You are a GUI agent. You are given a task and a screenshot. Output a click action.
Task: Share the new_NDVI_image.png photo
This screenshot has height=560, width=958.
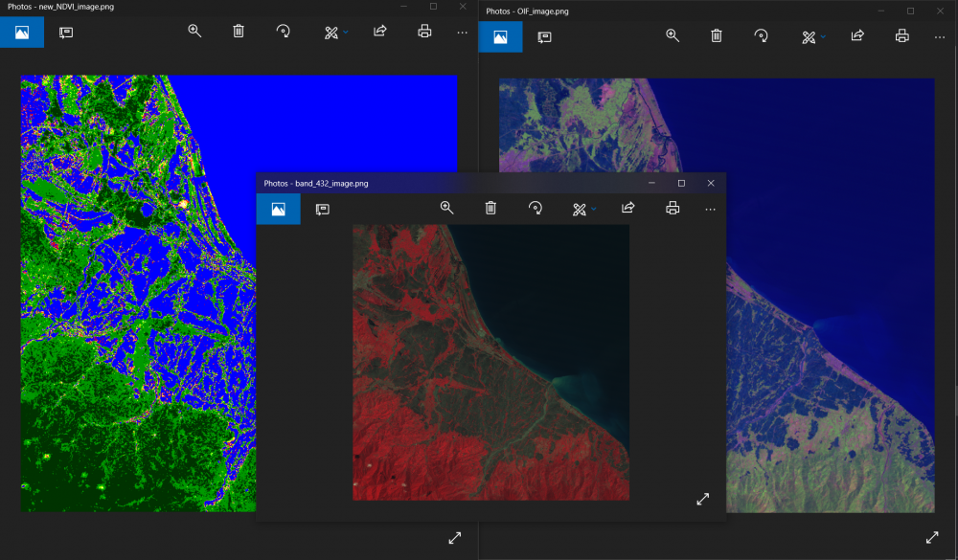[x=379, y=32]
